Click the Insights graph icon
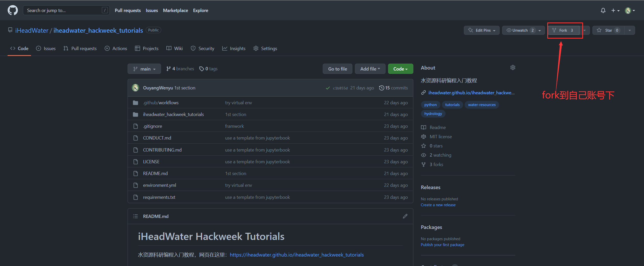The image size is (644, 266). point(225,48)
